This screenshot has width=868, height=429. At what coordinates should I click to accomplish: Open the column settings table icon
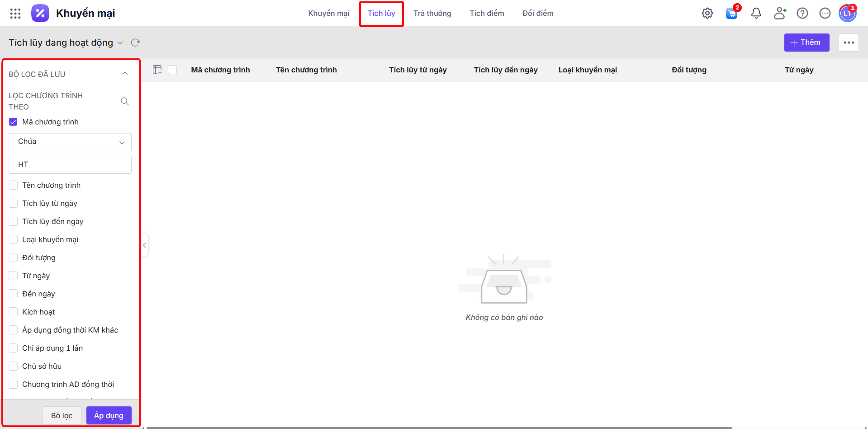coord(157,70)
